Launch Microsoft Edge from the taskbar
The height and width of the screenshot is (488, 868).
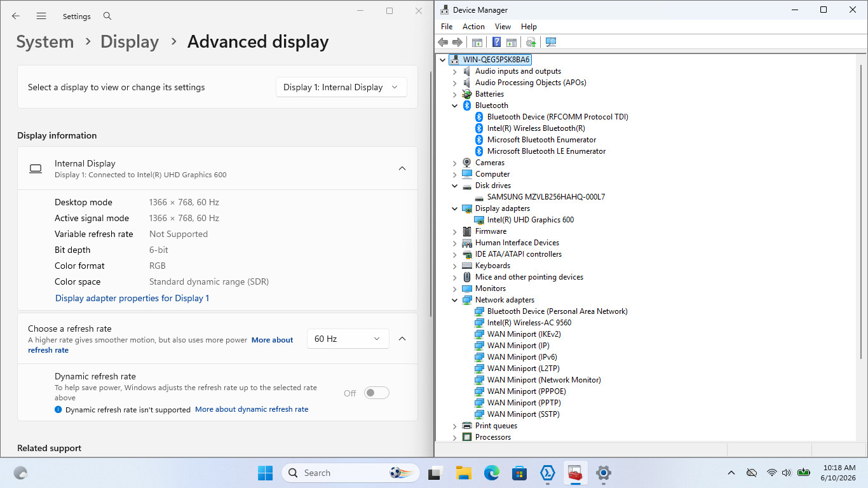point(491,473)
